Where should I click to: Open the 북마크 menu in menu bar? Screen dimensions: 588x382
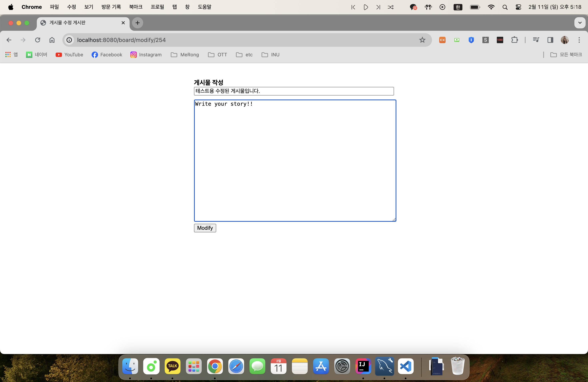136,7
